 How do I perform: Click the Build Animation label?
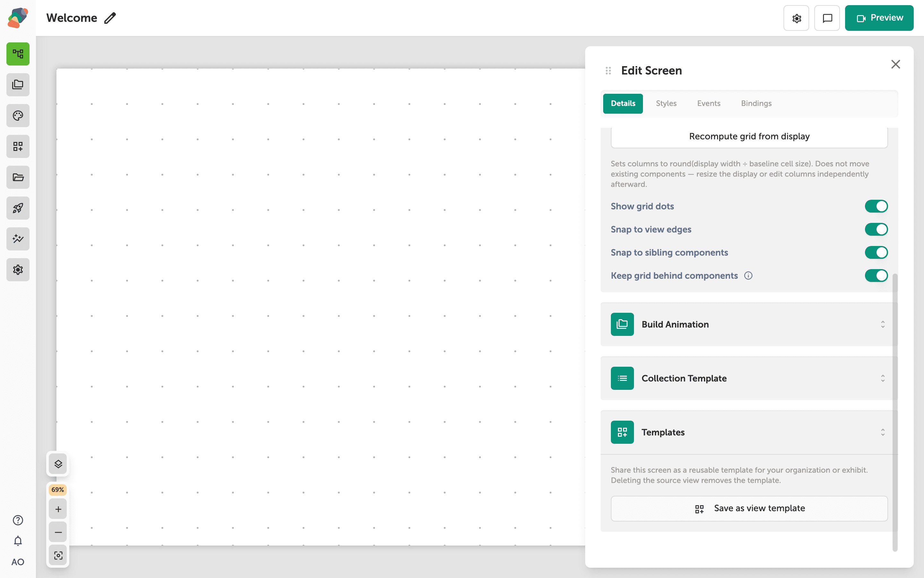675,324
